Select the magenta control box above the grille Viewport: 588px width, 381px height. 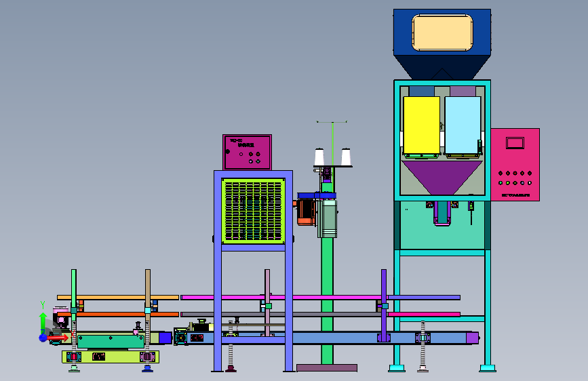click(247, 153)
